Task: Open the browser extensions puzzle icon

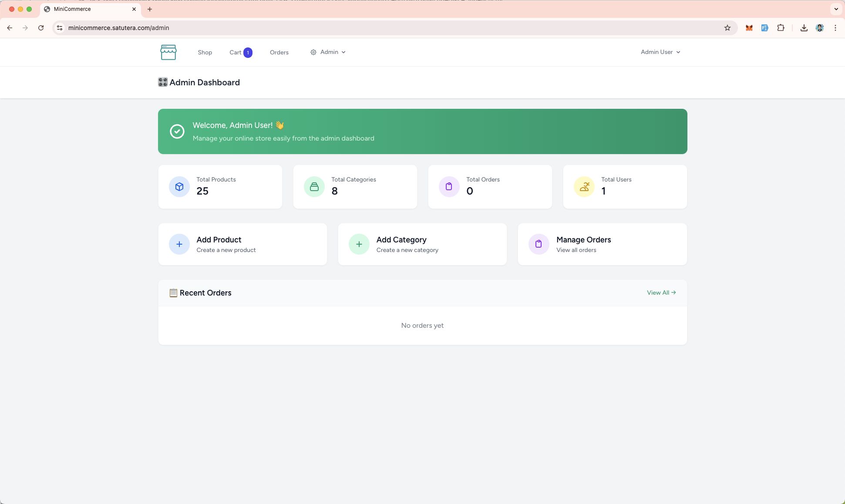Action: point(781,28)
